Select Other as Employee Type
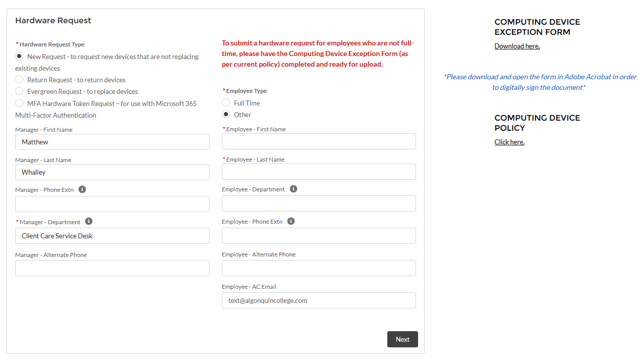This screenshot has height=363, width=644. pyautogui.click(x=225, y=114)
